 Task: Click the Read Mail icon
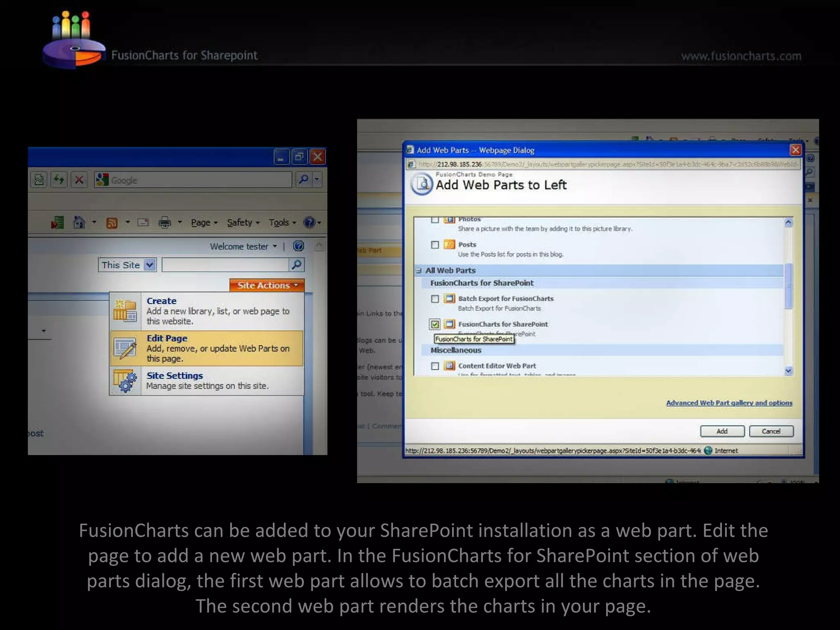[143, 222]
